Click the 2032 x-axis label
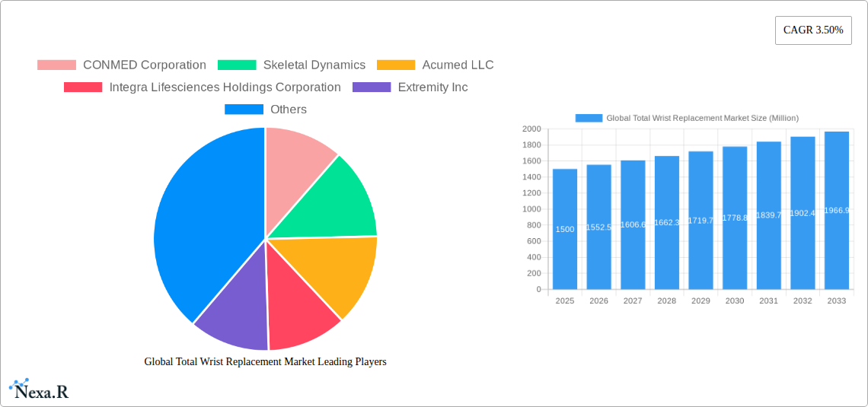868x407 pixels. pyautogui.click(x=803, y=300)
